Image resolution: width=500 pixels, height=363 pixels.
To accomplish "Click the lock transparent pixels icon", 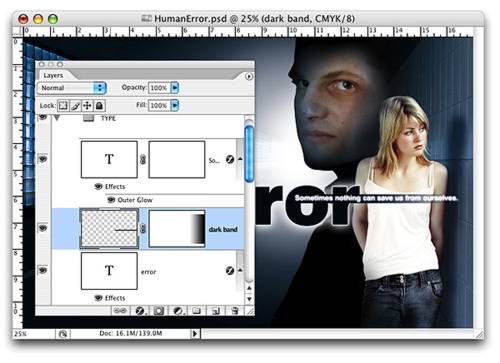I will click(63, 106).
